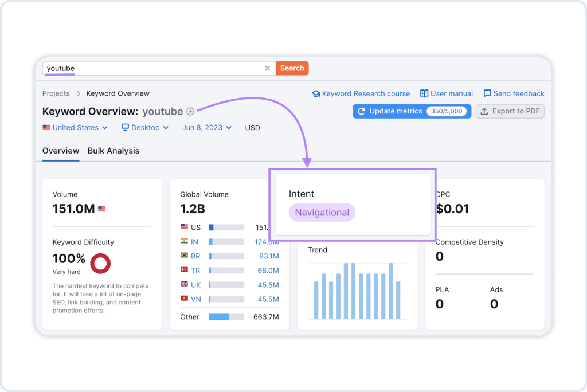587x392 pixels.
Task: Click the 100% keyword difficulty value
Action: (69, 258)
